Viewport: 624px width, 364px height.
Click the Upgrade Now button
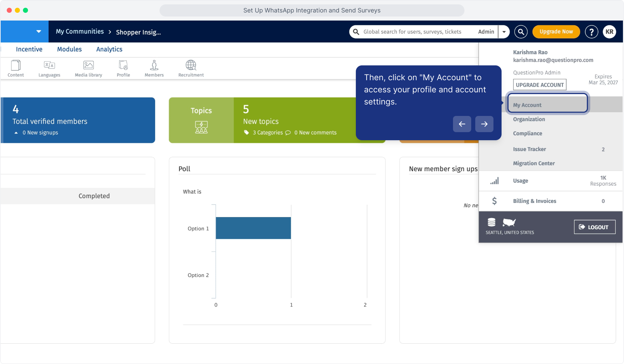556,32
